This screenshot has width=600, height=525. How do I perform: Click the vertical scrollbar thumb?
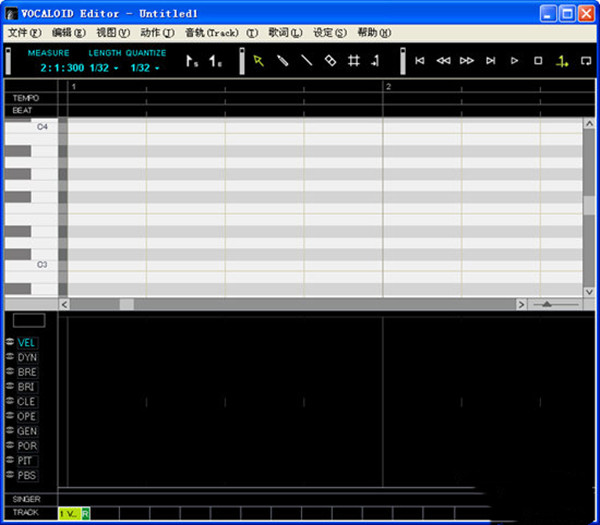click(589, 205)
